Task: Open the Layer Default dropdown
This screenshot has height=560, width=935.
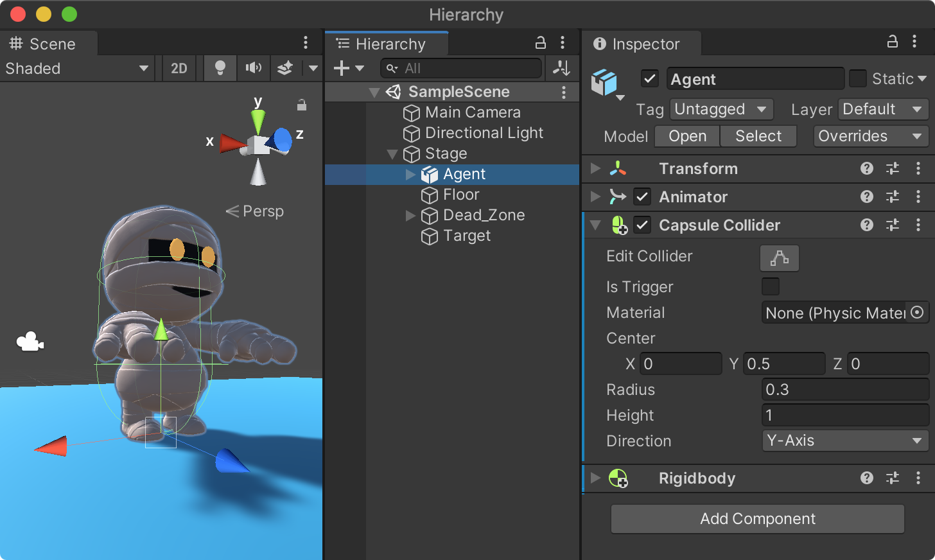Action: 884,109
